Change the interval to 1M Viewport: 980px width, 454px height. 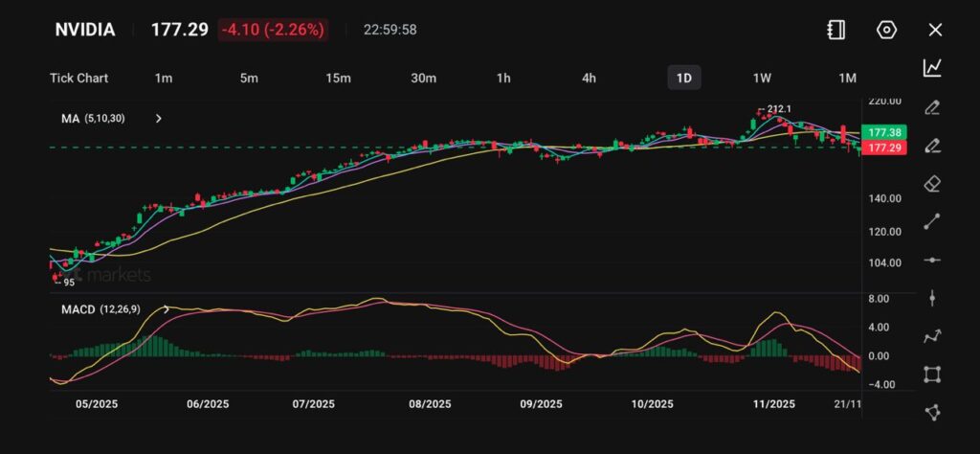847,78
